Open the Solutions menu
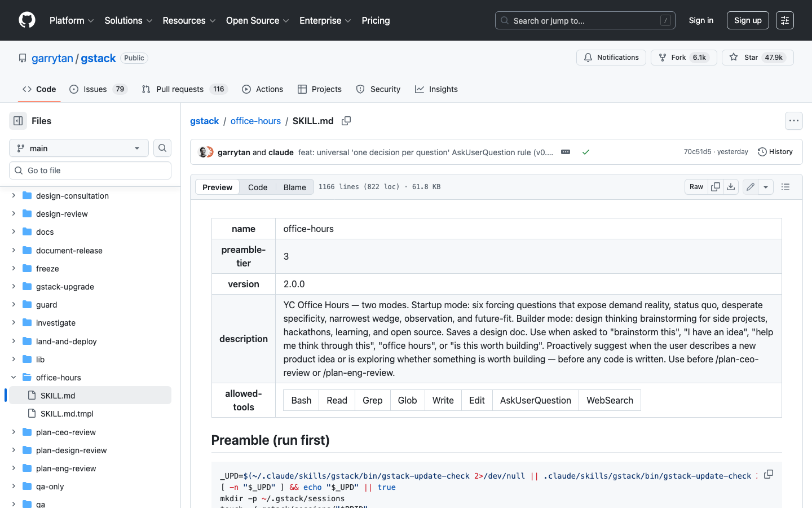Image resolution: width=812 pixels, height=508 pixels. point(129,20)
